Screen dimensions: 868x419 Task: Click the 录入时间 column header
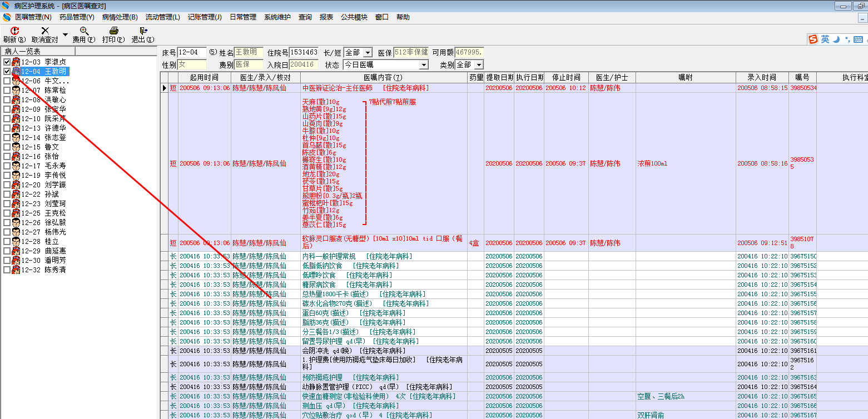tap(762, 78)
